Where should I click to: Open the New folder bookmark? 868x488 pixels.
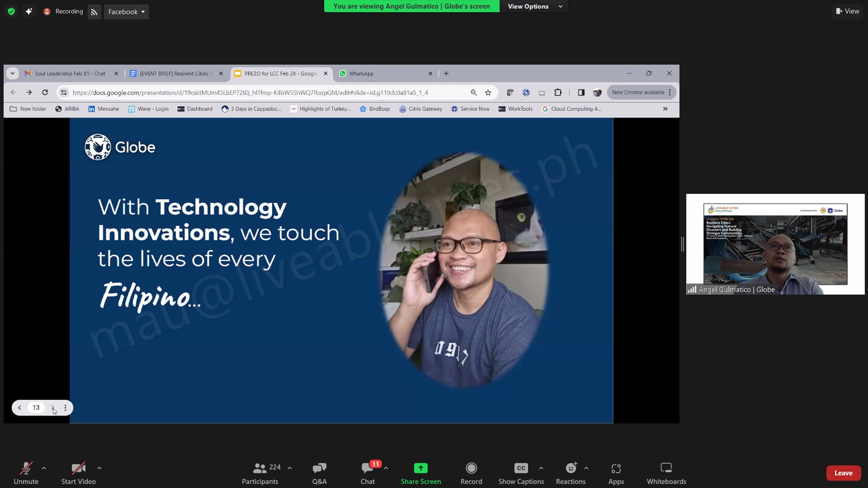pyautogui.click(x=28, y=109)
